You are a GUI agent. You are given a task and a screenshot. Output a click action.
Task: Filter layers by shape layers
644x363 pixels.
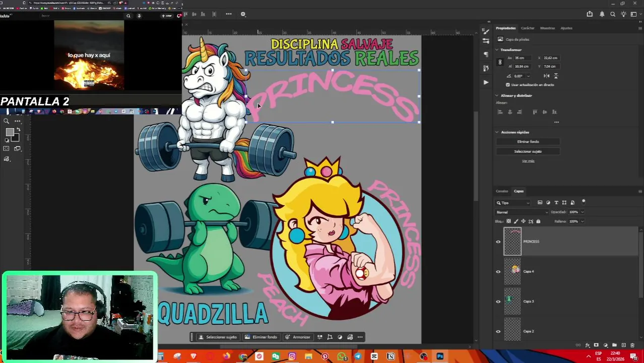[x=564, y=203]
